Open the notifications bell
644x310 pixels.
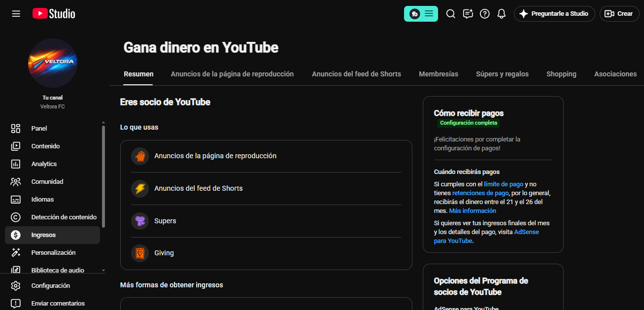coord(502,14)
